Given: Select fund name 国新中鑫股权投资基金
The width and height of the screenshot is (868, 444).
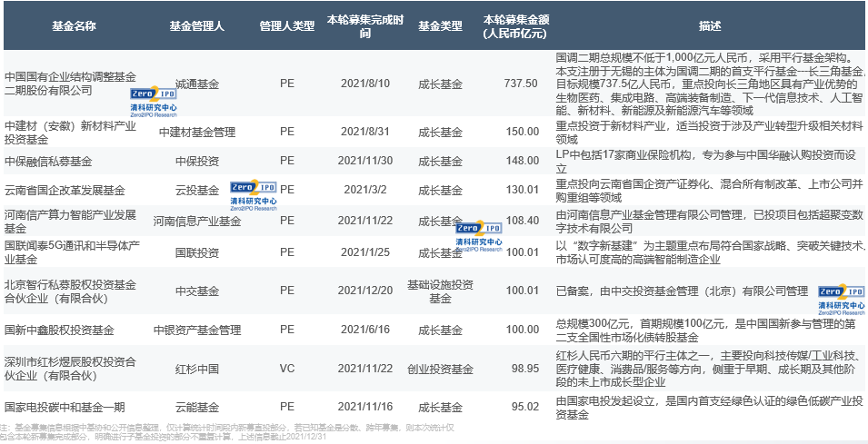Looking at the screenshot, I should (59, 331).
